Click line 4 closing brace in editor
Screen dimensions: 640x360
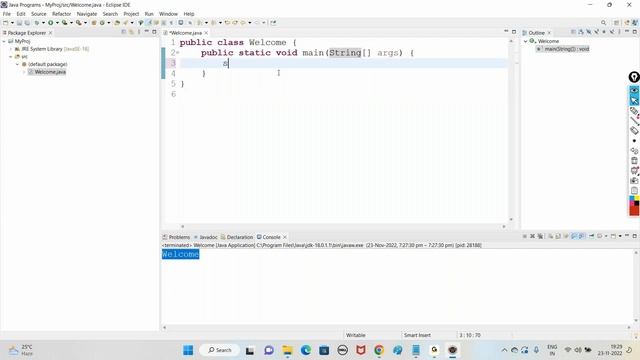(204, 74)
